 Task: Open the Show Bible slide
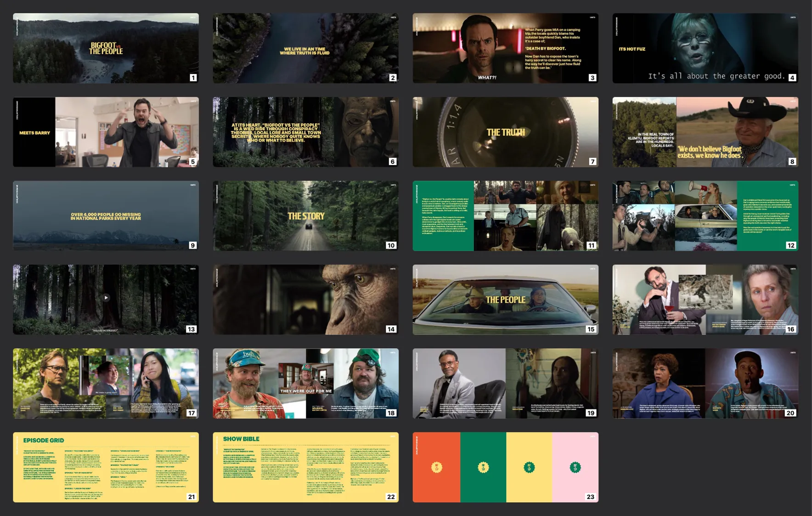(x=305, y=467)
